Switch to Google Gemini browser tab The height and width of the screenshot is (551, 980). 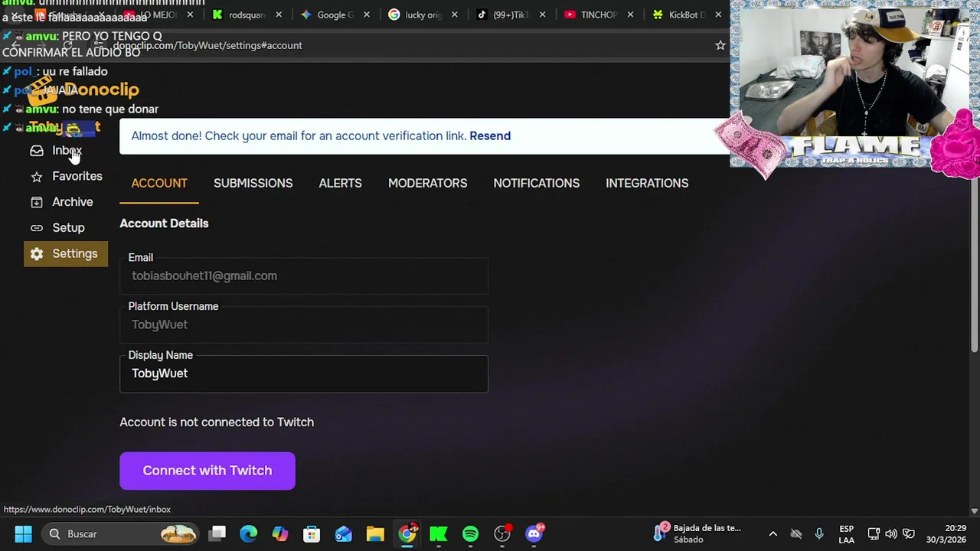335,15
